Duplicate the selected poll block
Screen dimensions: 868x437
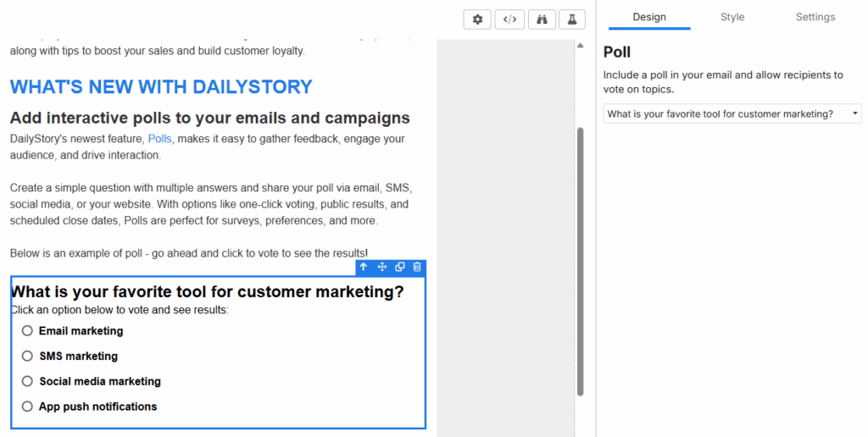[399, 267]
